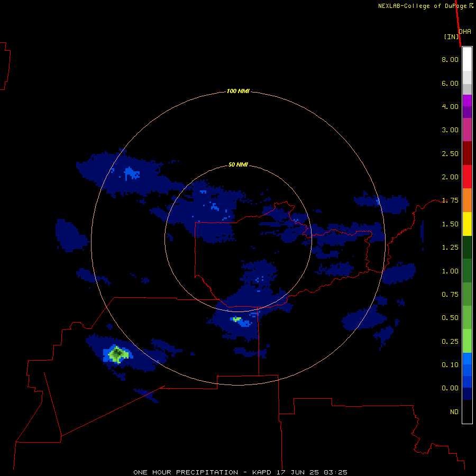The width and height of the screenshot is (476, 476).
Task: Click the light green 0.25 legend swatch
Action: point(467,341)
